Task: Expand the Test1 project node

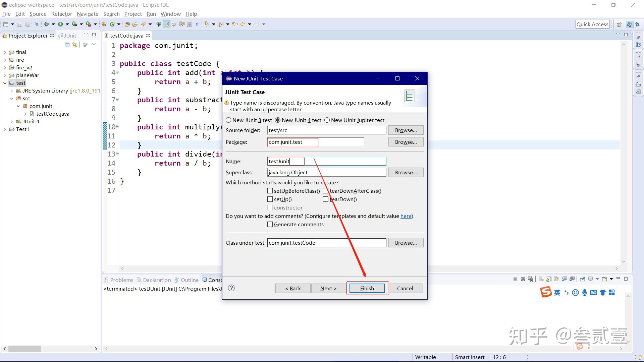Action: [x=5, y=129]
